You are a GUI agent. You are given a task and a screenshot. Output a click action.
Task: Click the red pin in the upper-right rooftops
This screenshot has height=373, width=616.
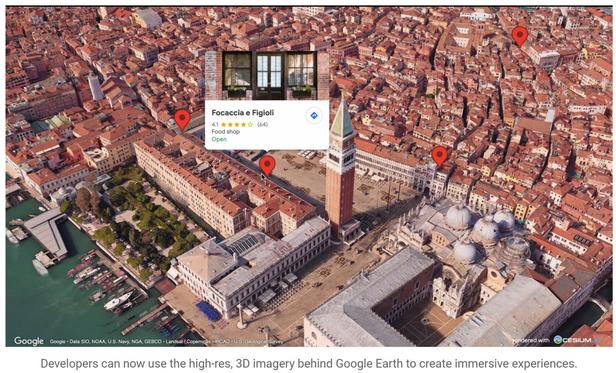pyautogui.click(x=520, y=36)
